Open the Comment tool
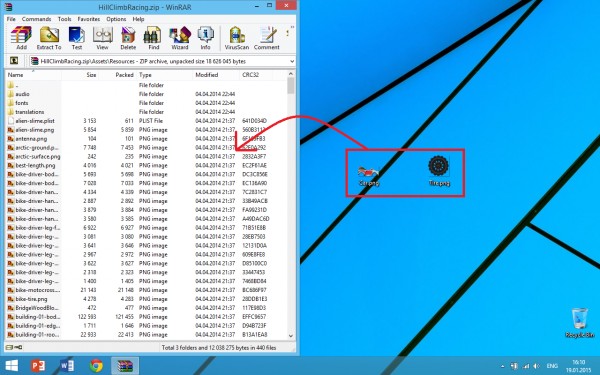600x375 pixels. (267, 38)
